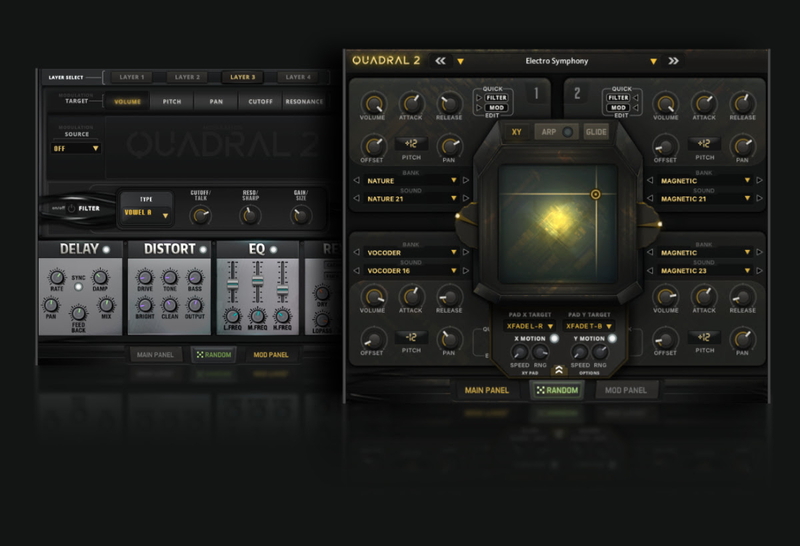Viewport: 800px width, 546px height.
Task: Open filter TYPE dropdown VOWEL A
Action: (146, 213)
